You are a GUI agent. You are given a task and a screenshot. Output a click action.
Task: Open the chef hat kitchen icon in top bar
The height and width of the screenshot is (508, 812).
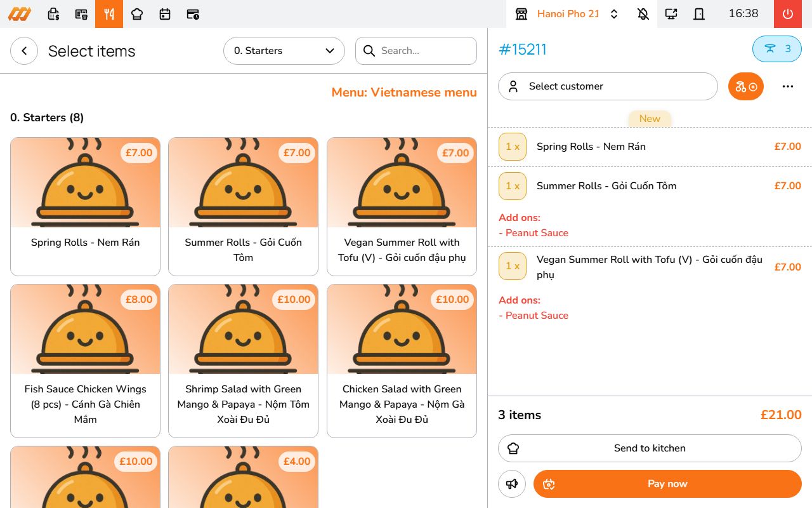point(137,14)
